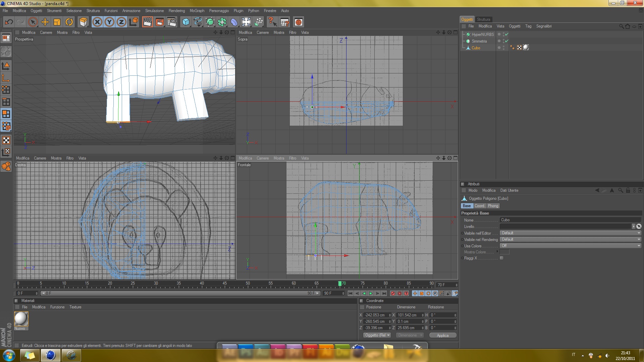This screenshot has height=362, width=644.
Task: Enable the Raggi X checkbox
Action: click(501, 258)
